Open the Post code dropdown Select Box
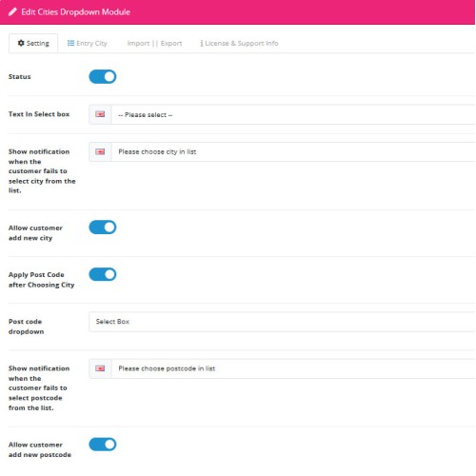The width and height of the screenshot is (476, 476). click(x=282, y=322)
